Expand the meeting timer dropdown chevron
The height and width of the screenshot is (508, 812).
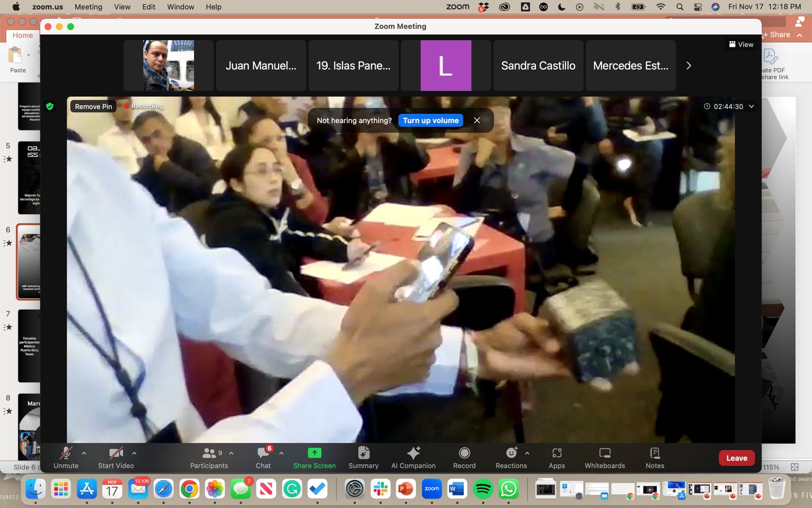[752, 107]
